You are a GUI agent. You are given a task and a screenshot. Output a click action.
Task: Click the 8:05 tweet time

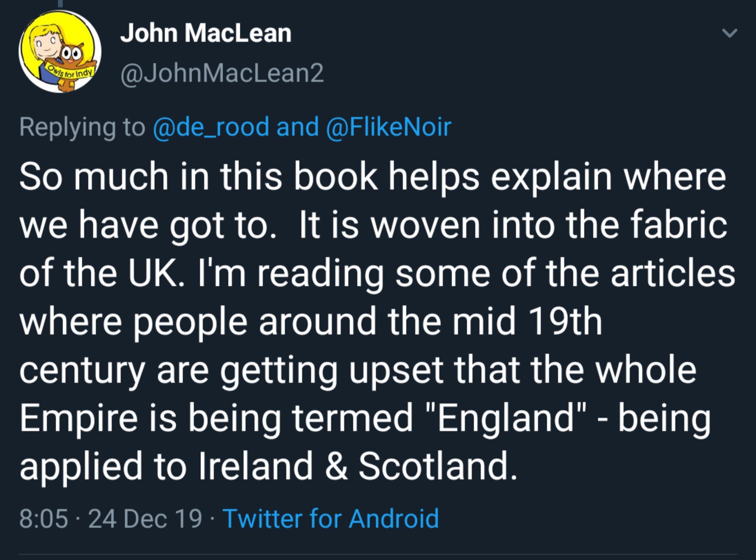click(x=44, y=519)
